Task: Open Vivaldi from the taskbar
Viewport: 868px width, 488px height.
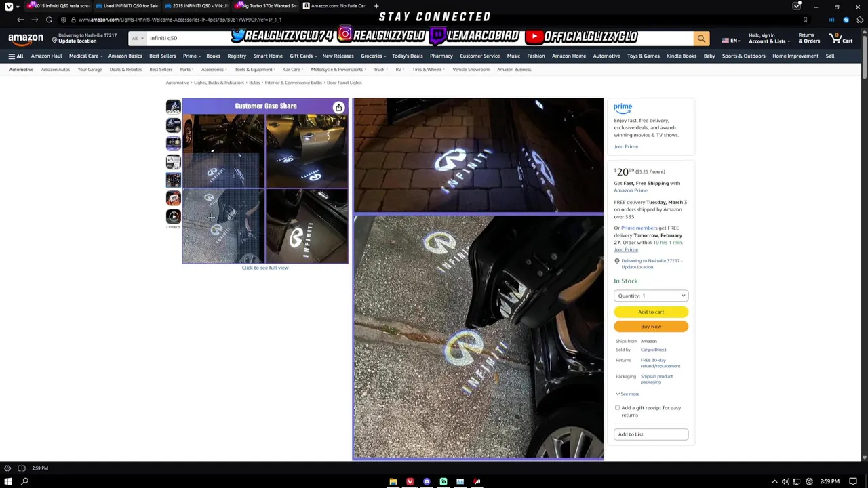Action: tap(410, 481)
